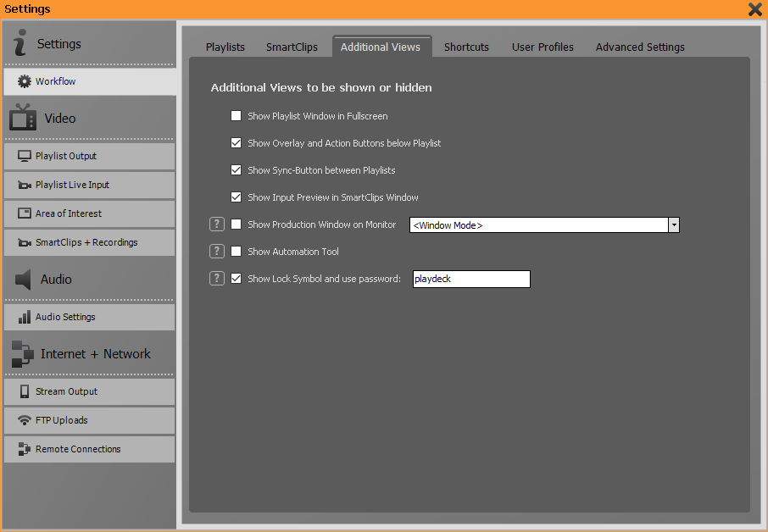Open the Shortcuts tab
Image resolution: width=768 pixels, height=532 pixels.
pos(466,47)
